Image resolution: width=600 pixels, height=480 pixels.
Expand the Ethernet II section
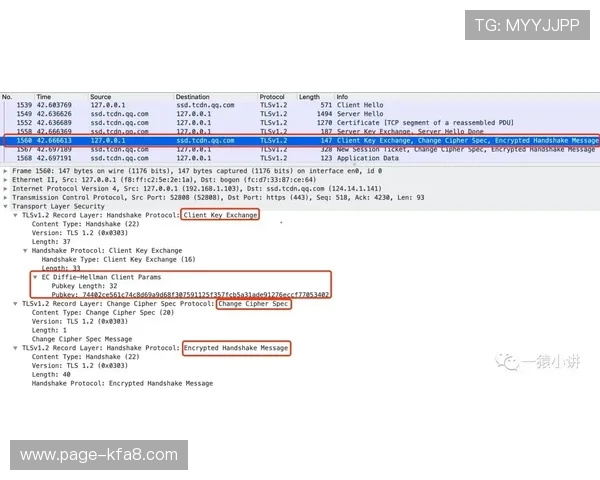click(x=7, y=179)
